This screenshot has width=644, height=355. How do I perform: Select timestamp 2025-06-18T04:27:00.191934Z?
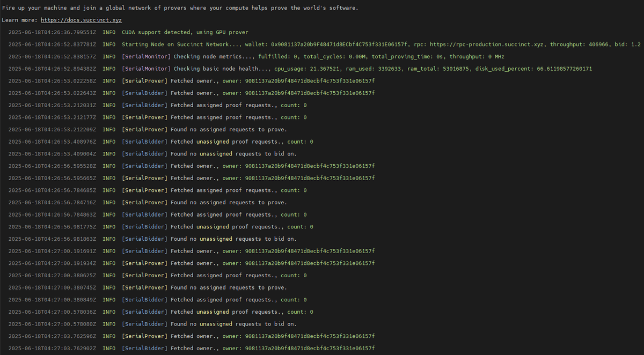tap(52, 263)
